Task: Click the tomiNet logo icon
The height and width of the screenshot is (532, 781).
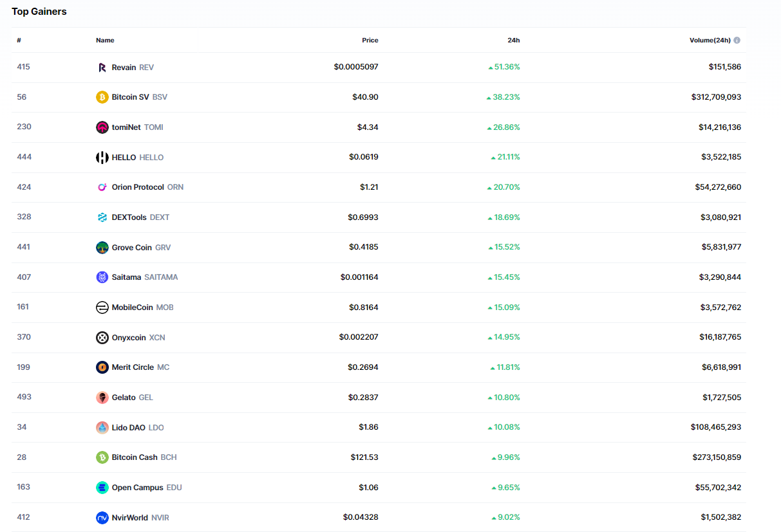Action: [102, 127]
